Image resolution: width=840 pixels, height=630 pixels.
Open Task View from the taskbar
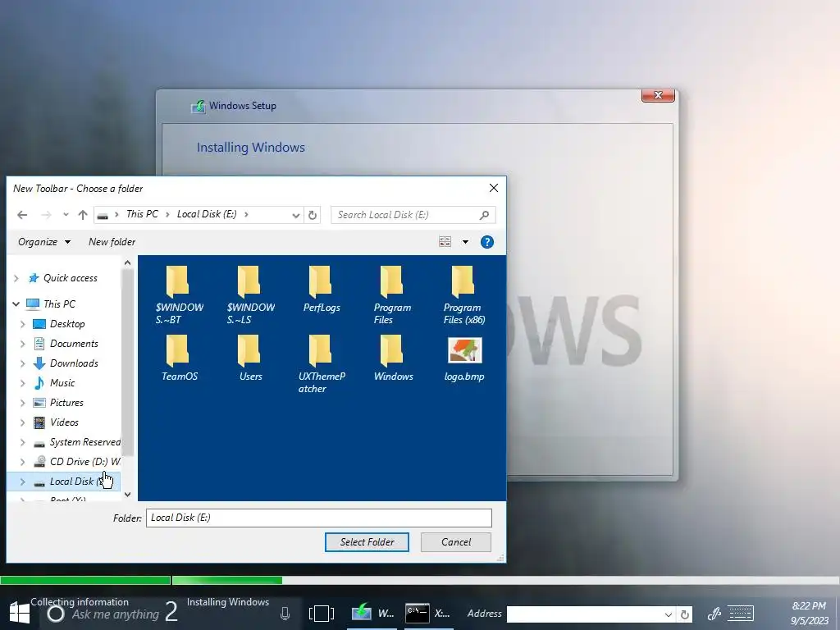coord(322,614)
